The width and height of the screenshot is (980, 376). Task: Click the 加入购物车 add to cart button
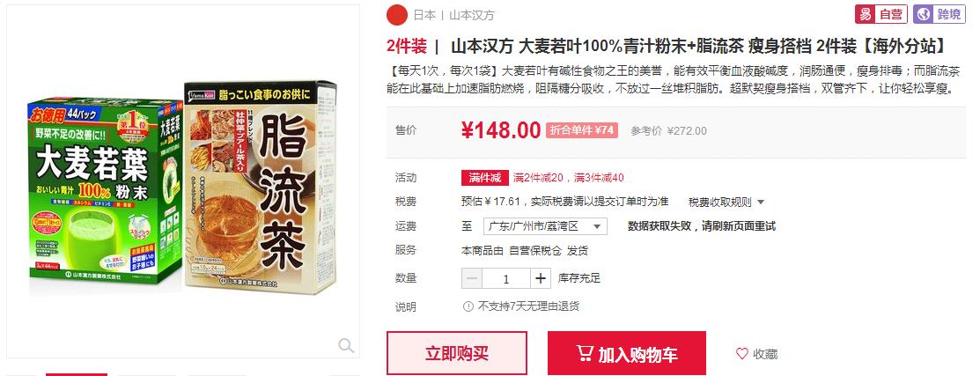click(x=627, y=353)
